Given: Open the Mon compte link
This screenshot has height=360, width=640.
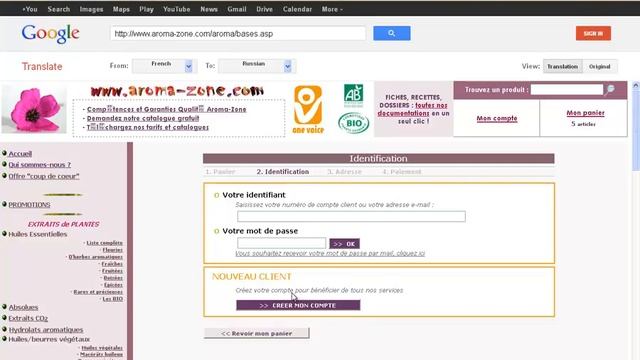Looking at the screenshot, I should (497, 118).
